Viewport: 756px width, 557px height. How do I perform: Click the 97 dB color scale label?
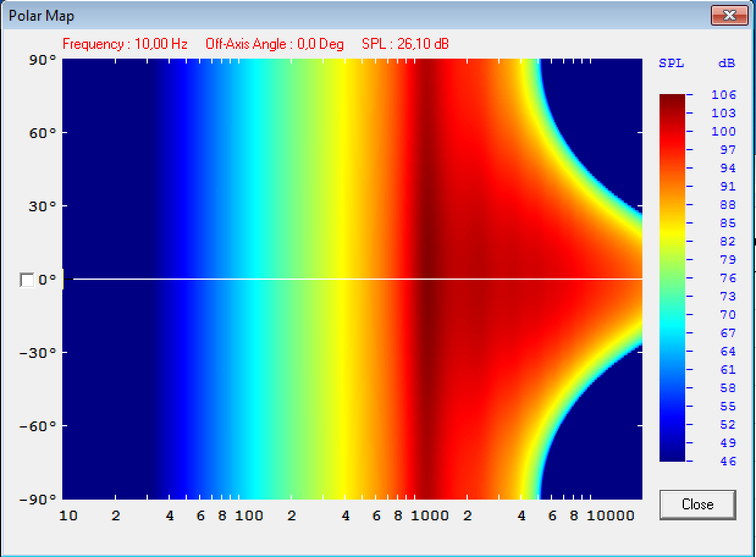727,150
